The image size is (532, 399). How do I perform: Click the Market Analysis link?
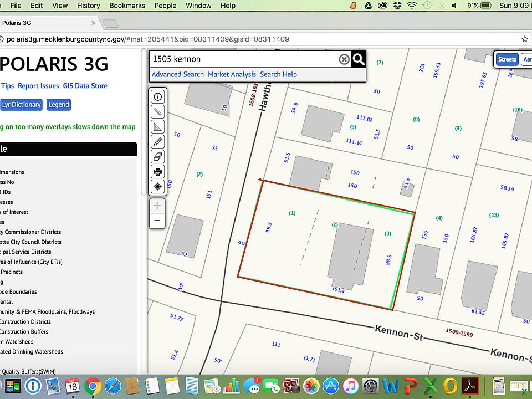coord(232,74)
